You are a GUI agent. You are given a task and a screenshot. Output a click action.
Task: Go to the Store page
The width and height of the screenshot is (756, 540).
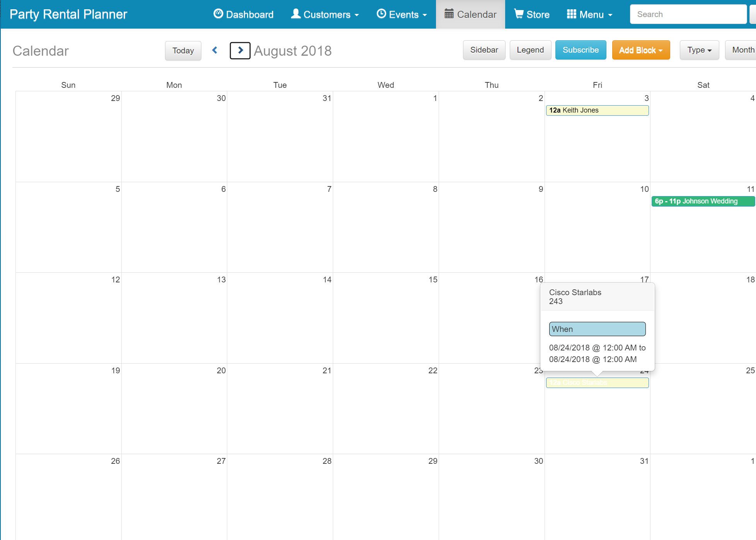coord(532,14)
